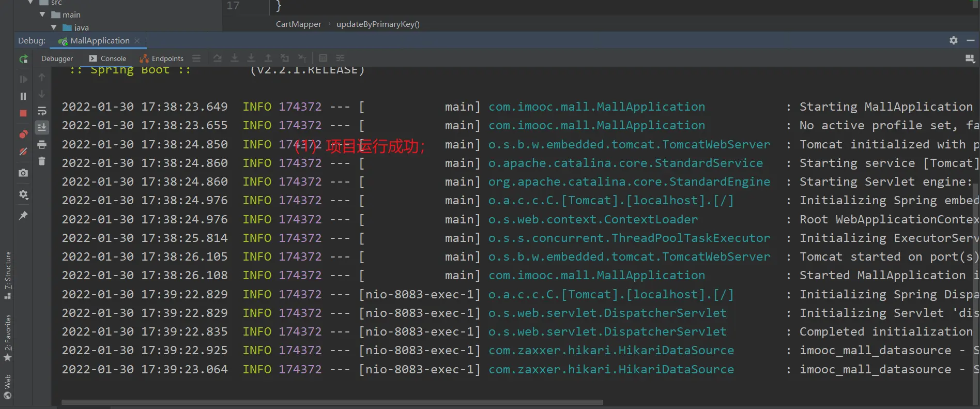The image size is (980, 409).
Task: Click the Rerun MallApplication icon
Action: click(x=23, y=59)
